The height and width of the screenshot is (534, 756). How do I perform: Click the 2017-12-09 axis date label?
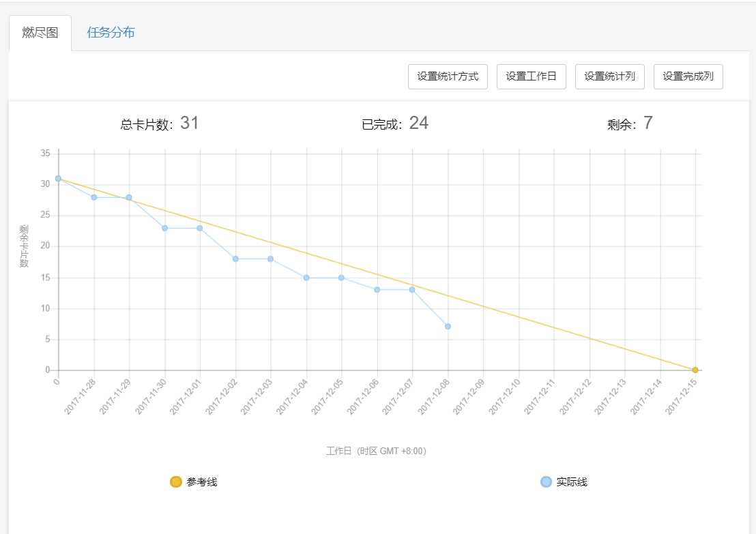468,397
